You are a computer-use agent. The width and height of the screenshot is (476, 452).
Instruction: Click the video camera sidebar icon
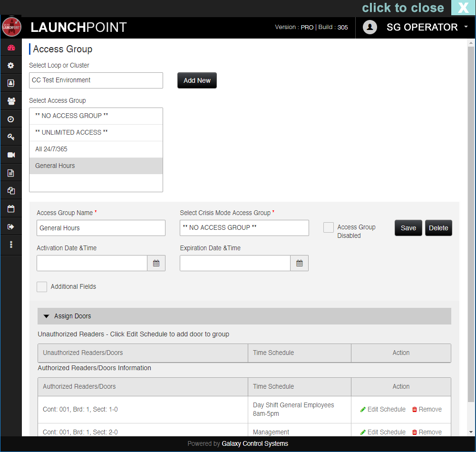tap(11, 155)
